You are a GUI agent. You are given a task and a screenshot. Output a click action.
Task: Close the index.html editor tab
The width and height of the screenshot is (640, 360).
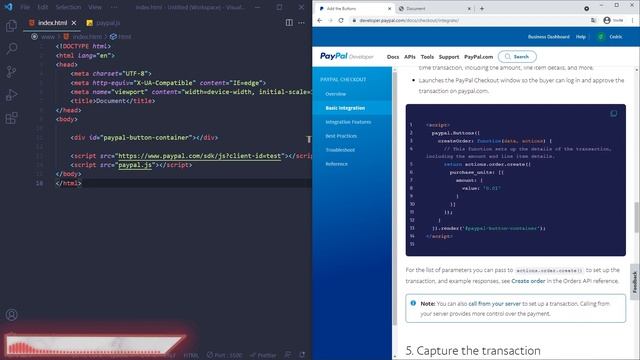(74, 23)
